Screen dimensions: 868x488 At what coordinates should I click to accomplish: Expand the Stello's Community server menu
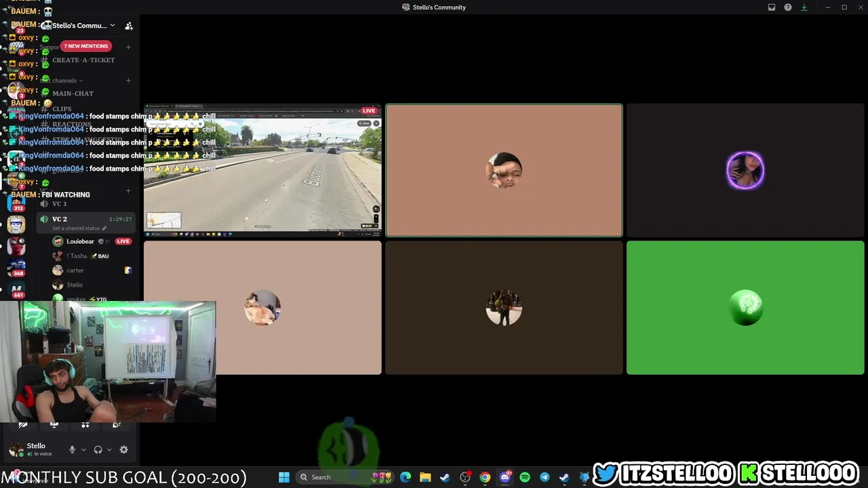tap(82, 26)
